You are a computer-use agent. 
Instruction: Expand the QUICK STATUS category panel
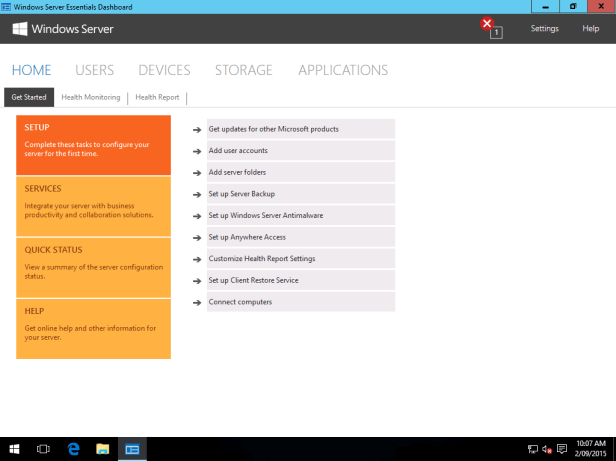pos(93,262)
